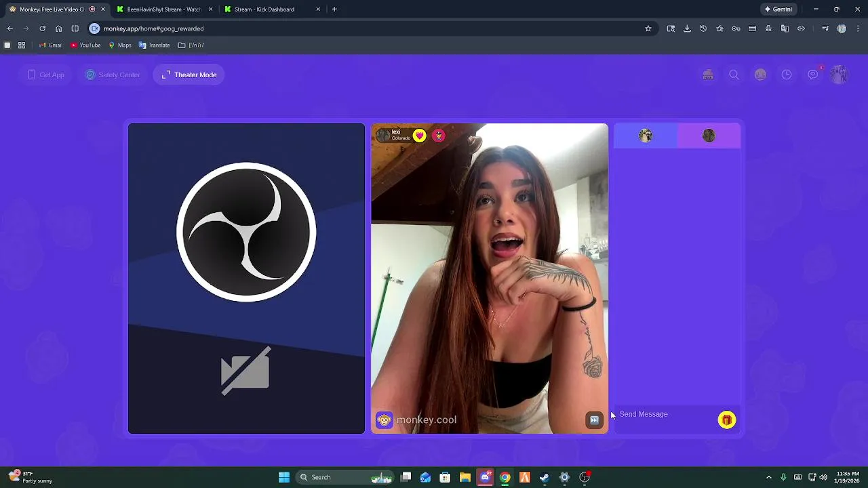Open the payment methods card icon

pyautogui.click(x=752, y=28)
